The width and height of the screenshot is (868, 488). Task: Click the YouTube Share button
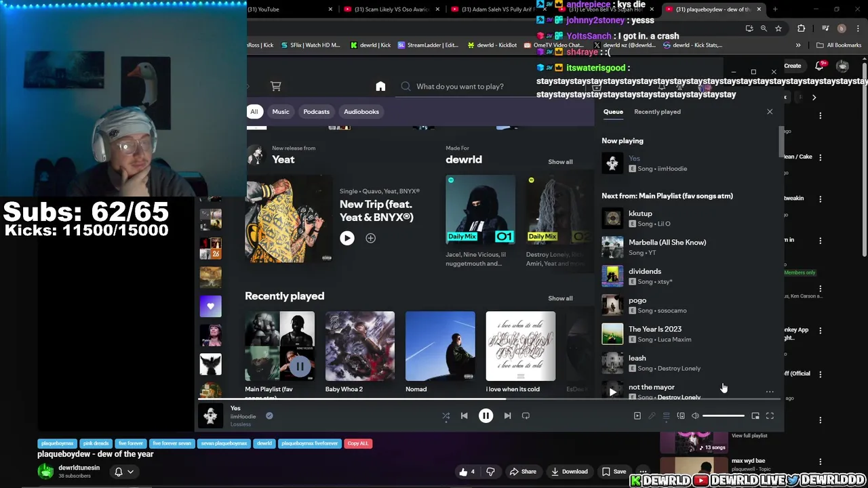523,472
